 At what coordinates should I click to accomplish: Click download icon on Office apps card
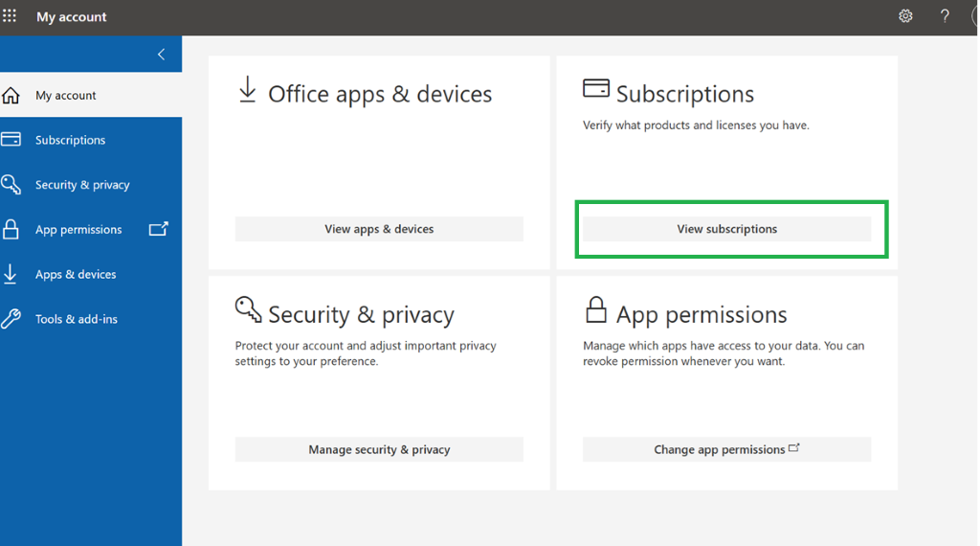pos(248,89)
